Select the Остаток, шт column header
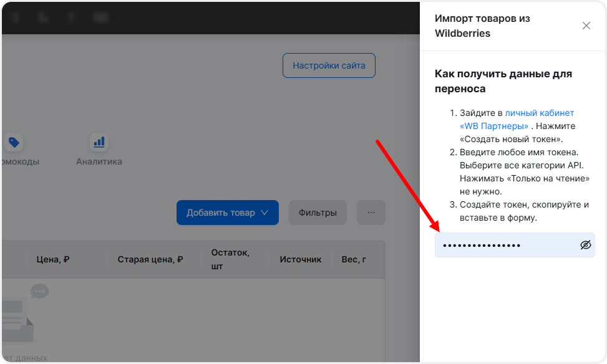607x364 pixels. pos(230,259)
